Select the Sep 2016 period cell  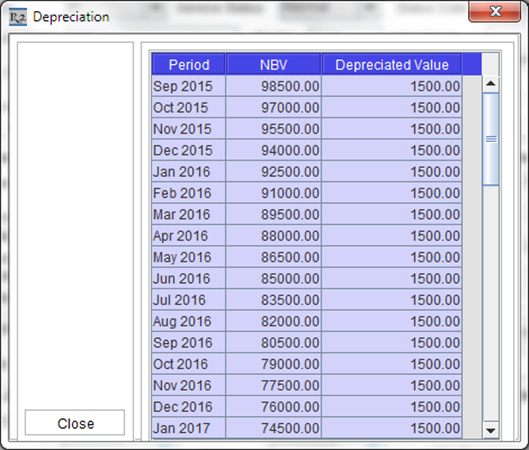pyautogui.click(x=189, y=343)
